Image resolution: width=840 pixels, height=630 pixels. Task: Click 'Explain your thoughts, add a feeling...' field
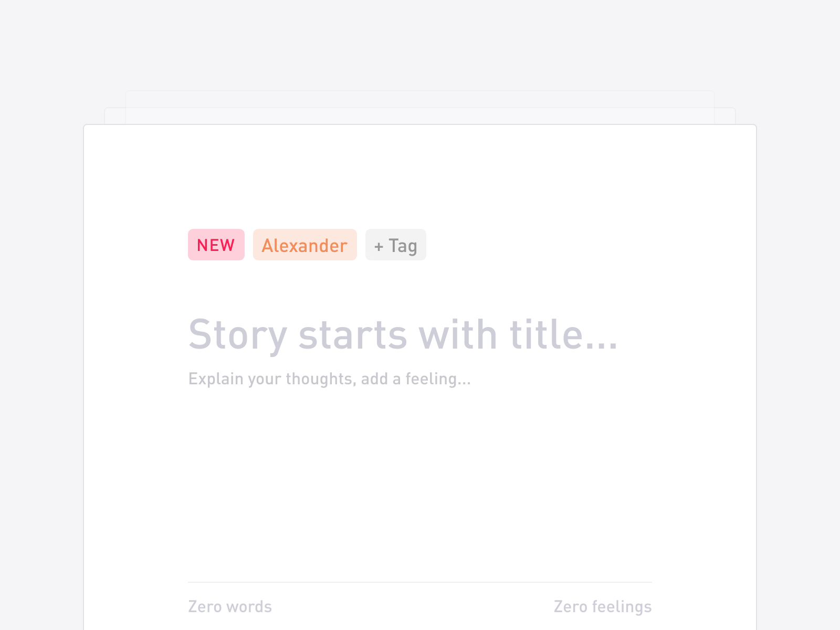coord(329,379)
